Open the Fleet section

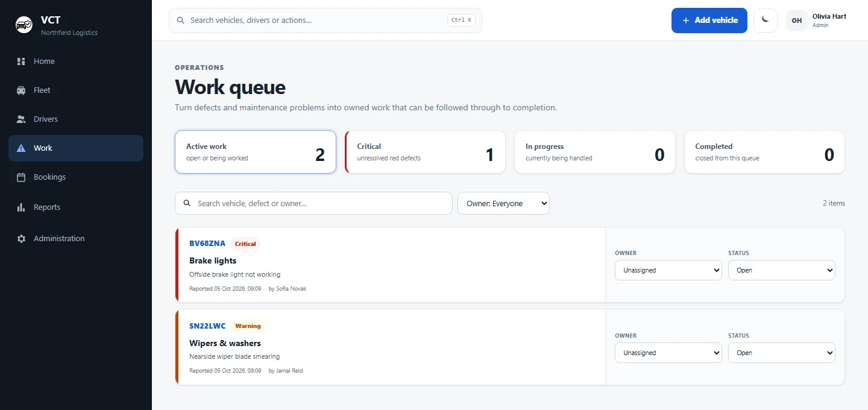tap(76, 90)
